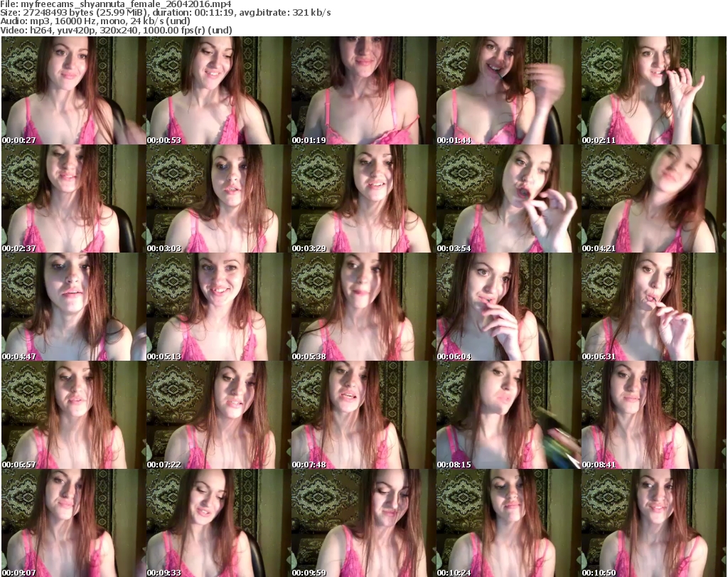Pick the thumbnail with timestamp 00:08:15

pos(508,415)
